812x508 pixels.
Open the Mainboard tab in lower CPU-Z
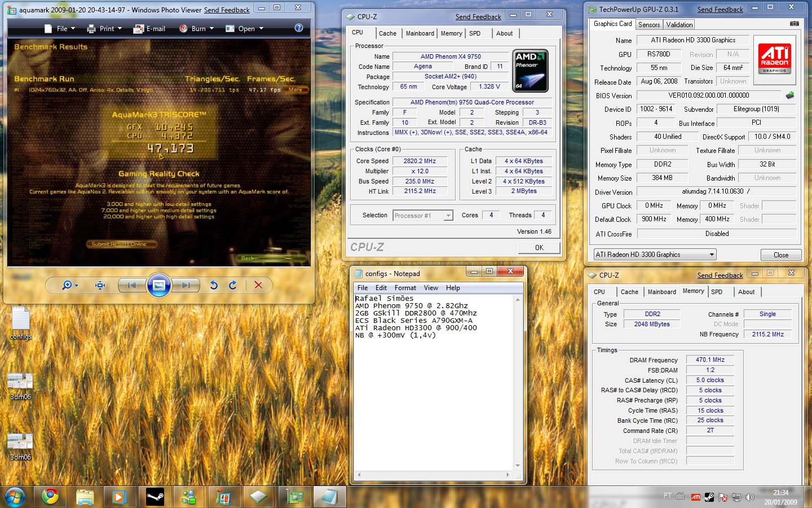click(661, 292)
